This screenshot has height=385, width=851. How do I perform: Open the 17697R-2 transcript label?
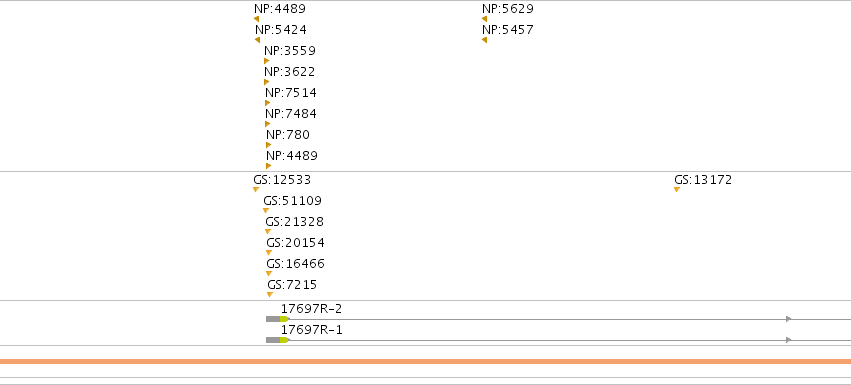tap(312, 309)
